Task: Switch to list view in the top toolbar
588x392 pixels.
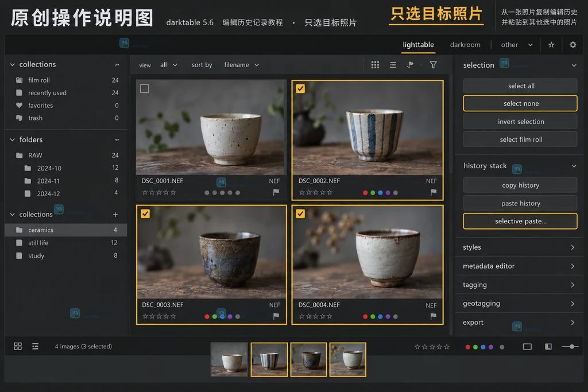Action: (393, 65)
